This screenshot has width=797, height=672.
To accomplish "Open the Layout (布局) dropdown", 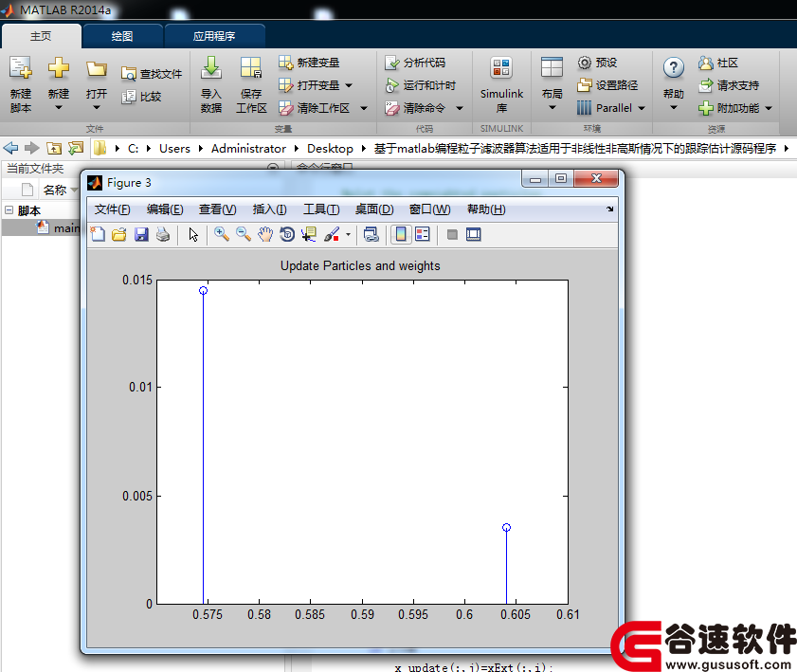I will pos(552,84).
